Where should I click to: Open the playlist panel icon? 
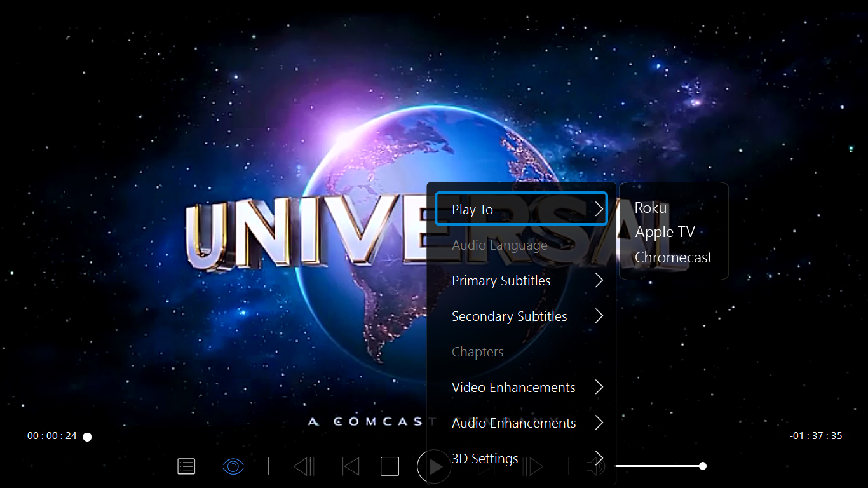[x=186, y=466]
